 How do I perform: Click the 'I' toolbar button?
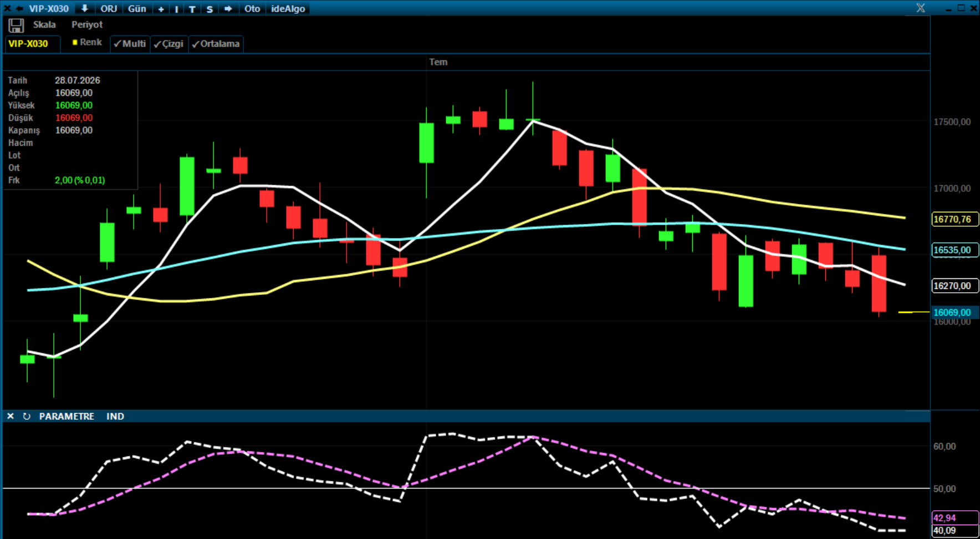pos(176,9)
